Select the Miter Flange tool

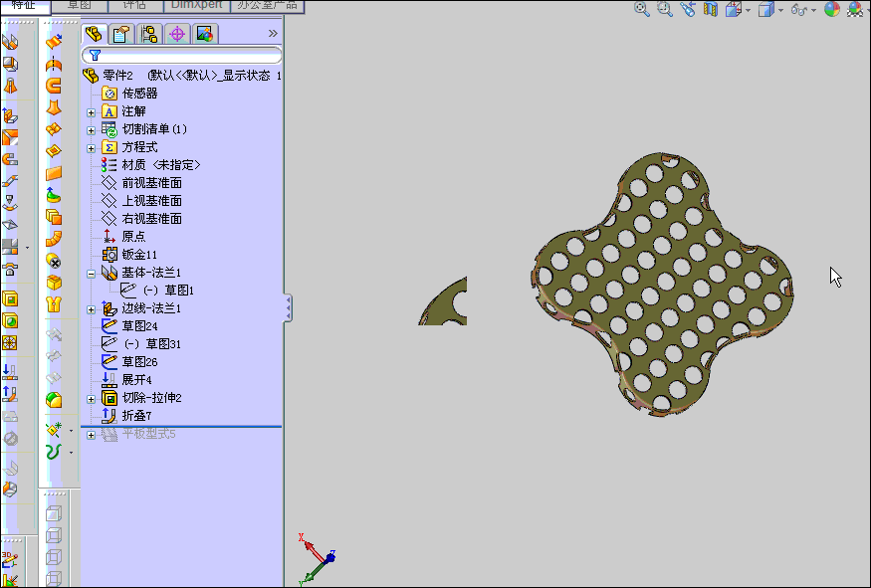pyautogui.click(x=10, y=137)
